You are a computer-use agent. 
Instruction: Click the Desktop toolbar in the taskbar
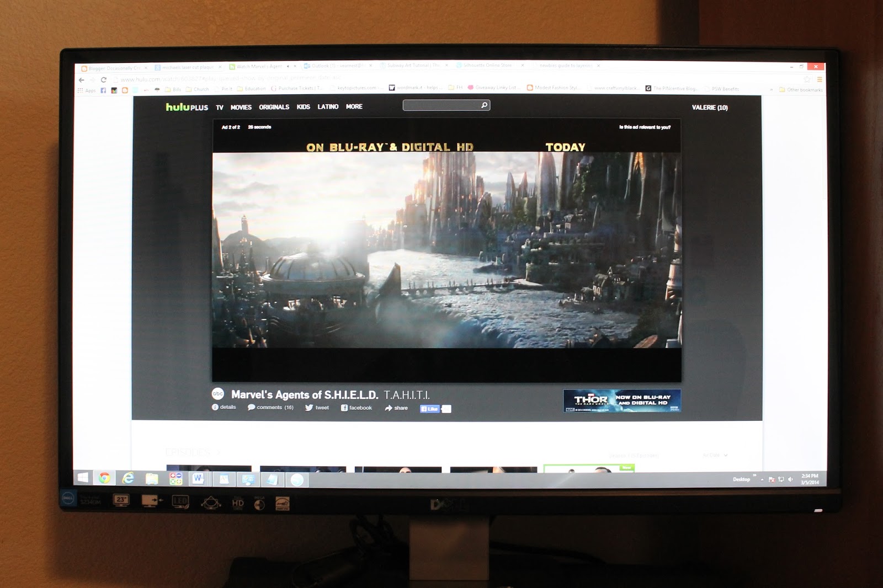click(741, 479)
